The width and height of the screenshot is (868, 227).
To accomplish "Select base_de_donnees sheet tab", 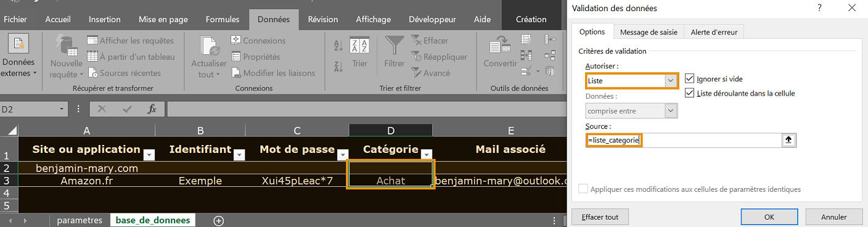I will pyautogui.click(x=153, y=220).
